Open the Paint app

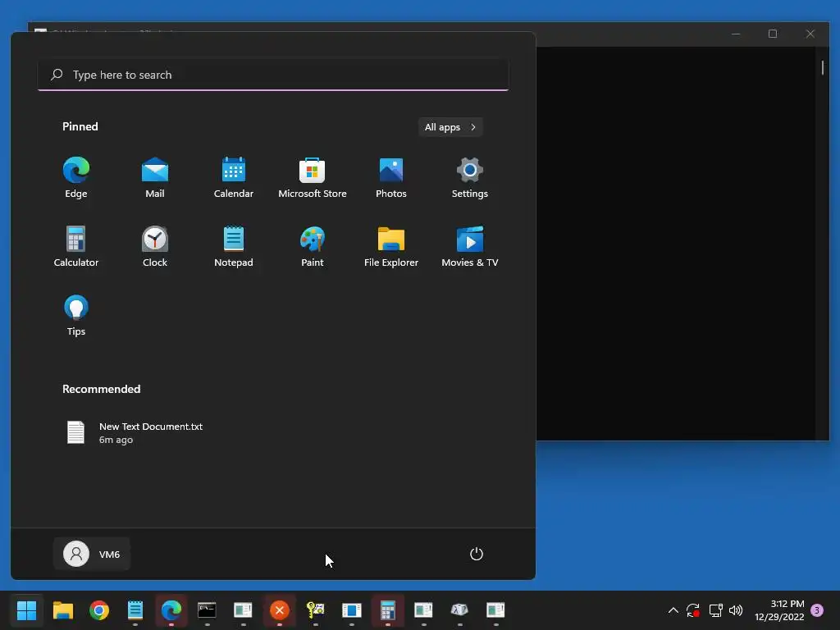[313, 246]
